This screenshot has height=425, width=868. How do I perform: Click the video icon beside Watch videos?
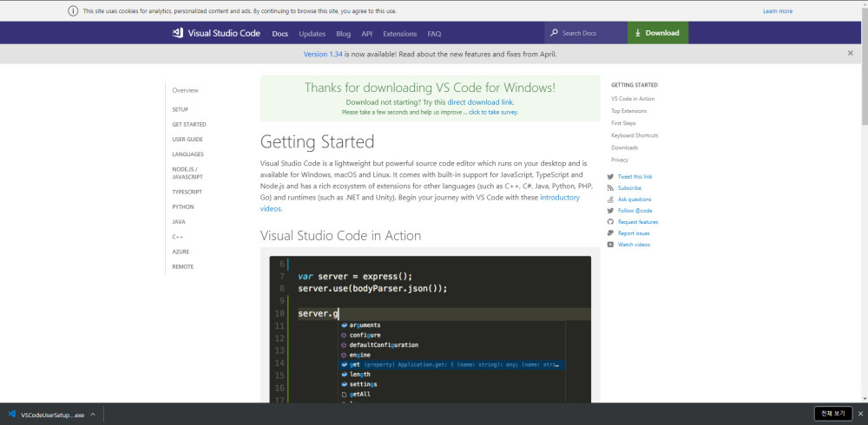[610, 245]
